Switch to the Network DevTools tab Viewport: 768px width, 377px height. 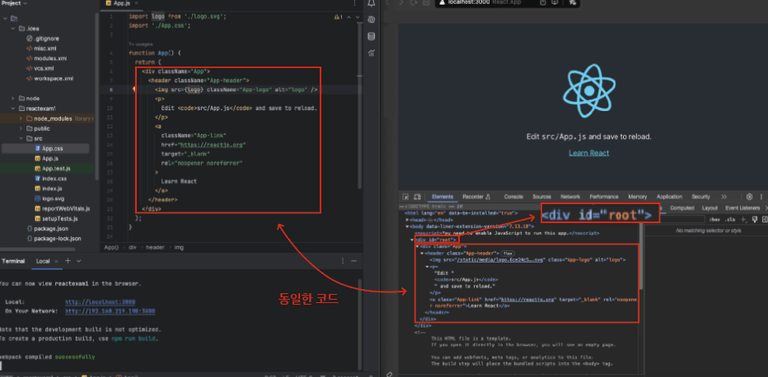(570, 197)
